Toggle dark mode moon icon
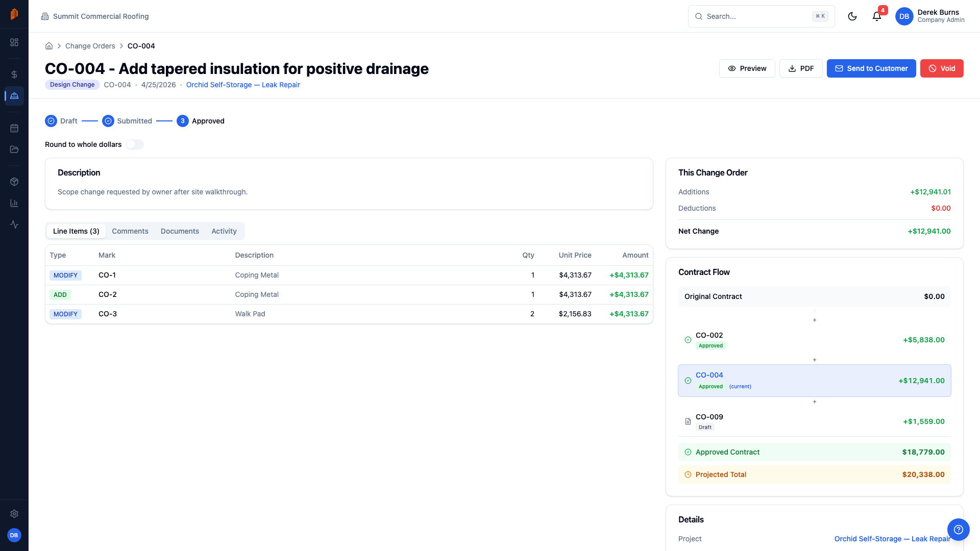Viewport: 980px width, 551px height. 852,16
